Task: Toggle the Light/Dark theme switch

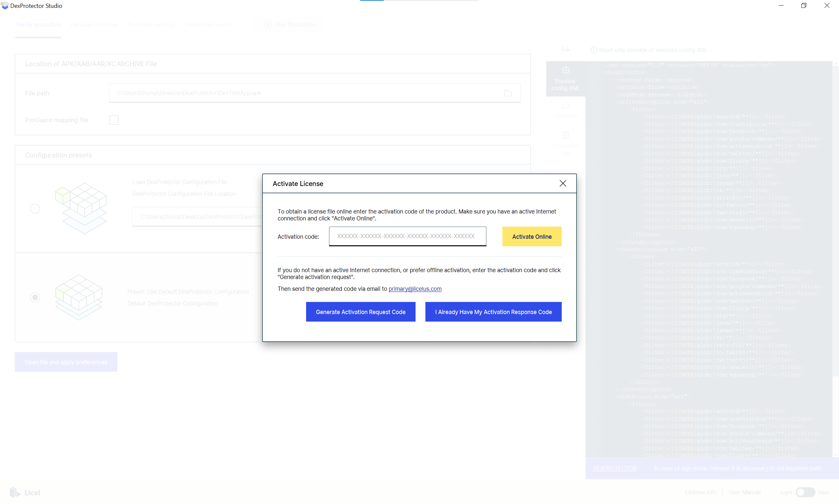Action: pyautogui.click(x=805, y=492)
